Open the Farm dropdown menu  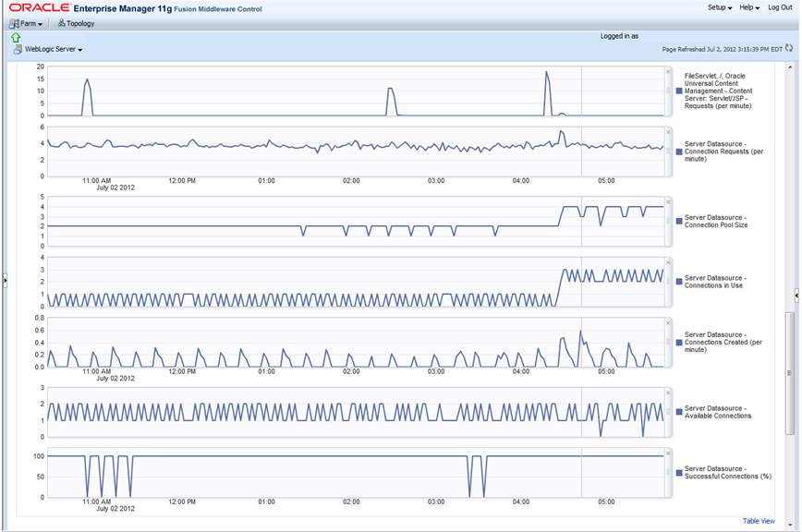[30, 23]
